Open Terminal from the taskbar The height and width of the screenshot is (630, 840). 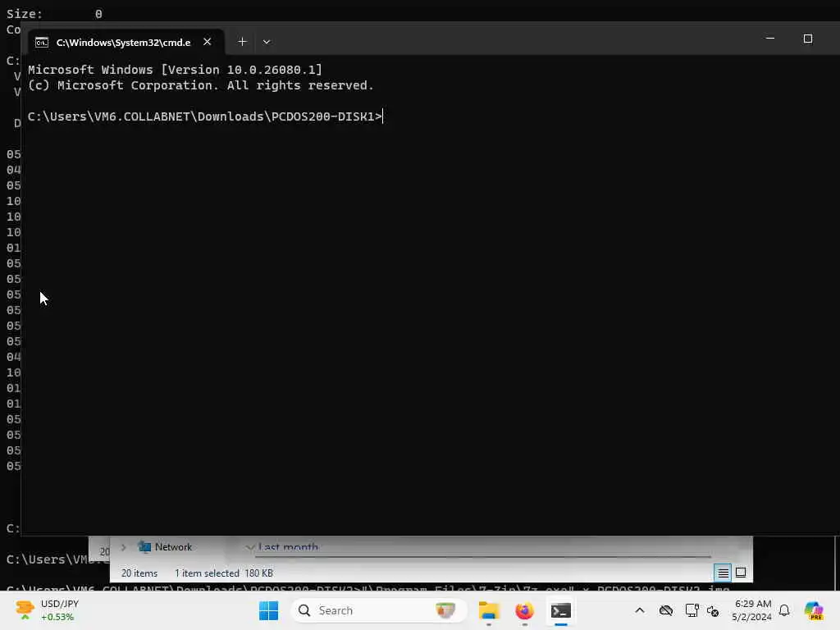click(x=560, y=610)
